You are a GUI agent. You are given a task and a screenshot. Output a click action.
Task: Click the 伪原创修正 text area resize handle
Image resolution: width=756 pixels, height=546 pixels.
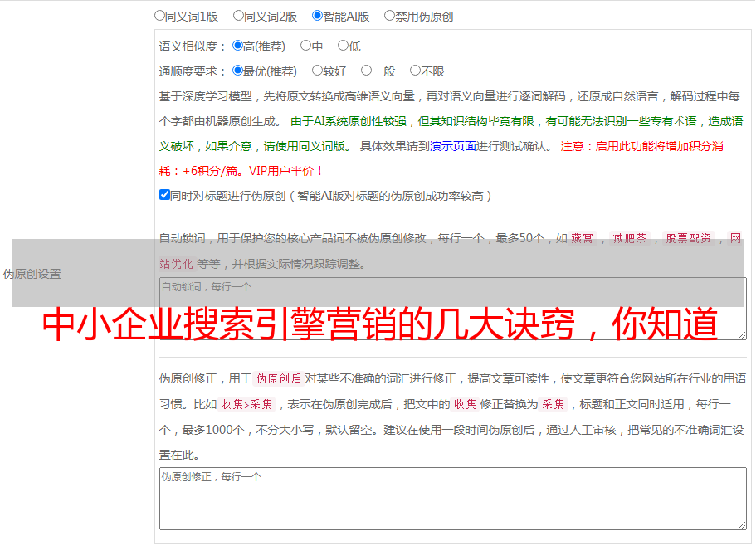[x=742, y=525]
